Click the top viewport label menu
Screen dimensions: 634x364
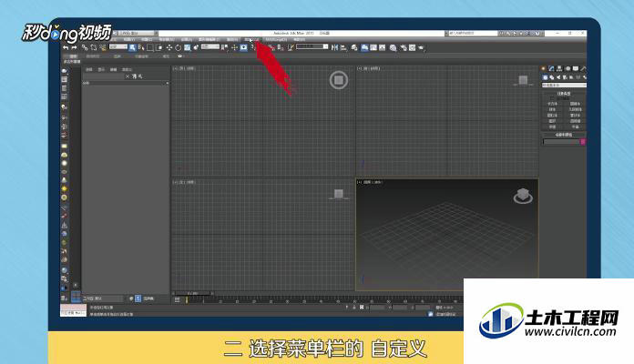coord(184,68)
